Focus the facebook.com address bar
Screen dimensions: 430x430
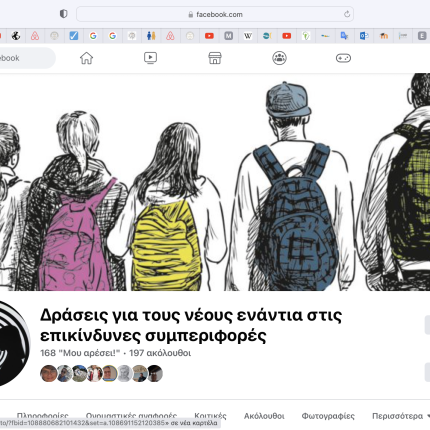pos(215,14)
